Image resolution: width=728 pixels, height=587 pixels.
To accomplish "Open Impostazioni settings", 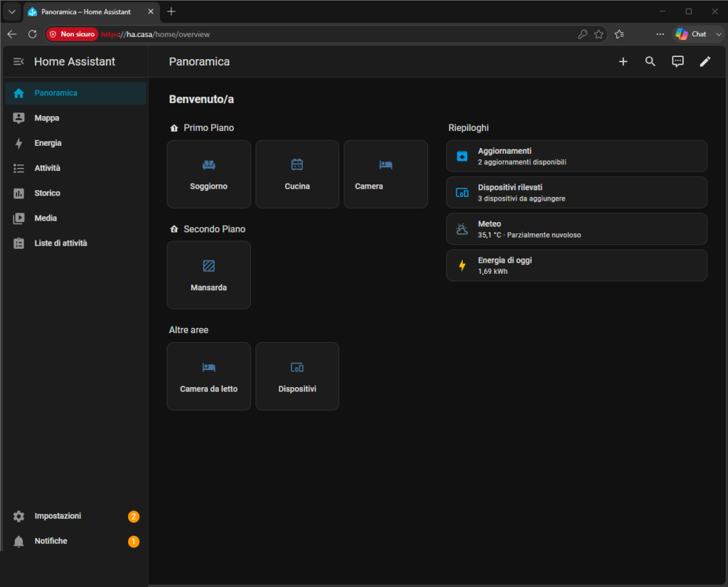I will pyautogui.click(x=75, y=517).
